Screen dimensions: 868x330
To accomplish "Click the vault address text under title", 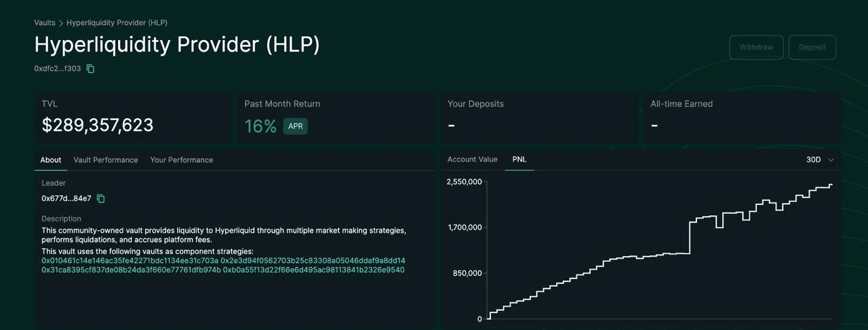I will coord(58,69).
